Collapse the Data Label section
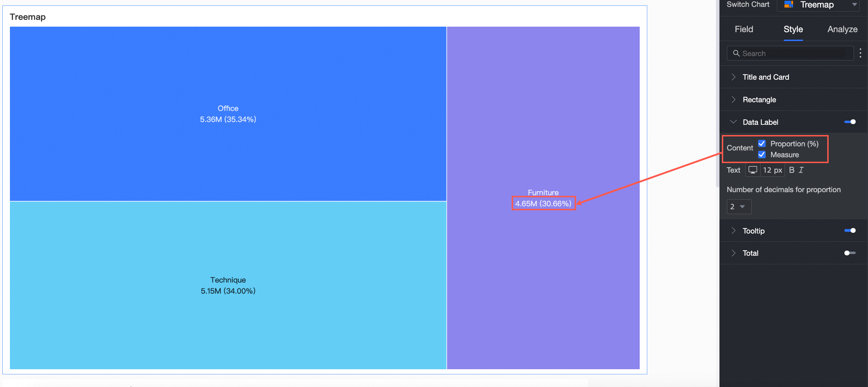The height and width of the screenshot is (387, 868). click(x=733, y=122)
